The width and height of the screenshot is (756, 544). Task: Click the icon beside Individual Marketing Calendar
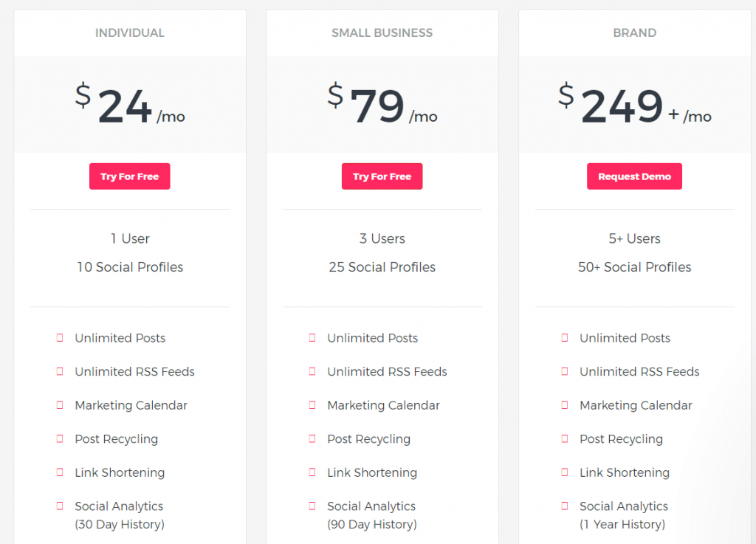click(x=60, y=405)
